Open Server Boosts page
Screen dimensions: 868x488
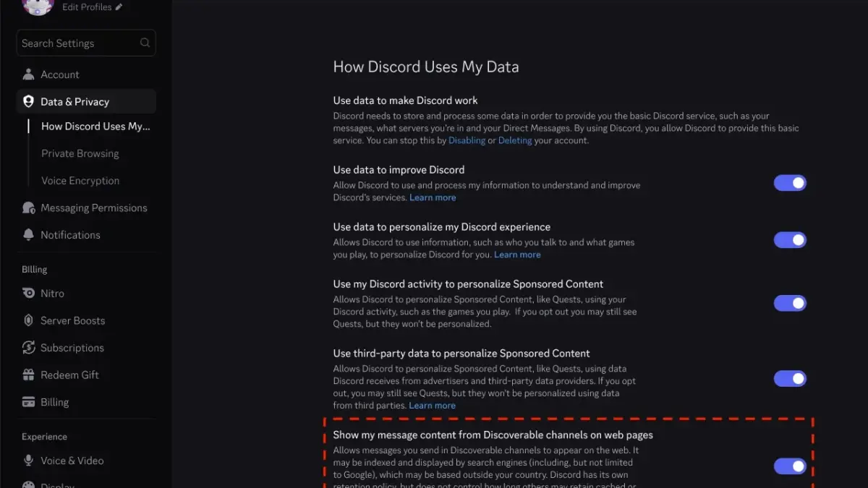point(86,320)
